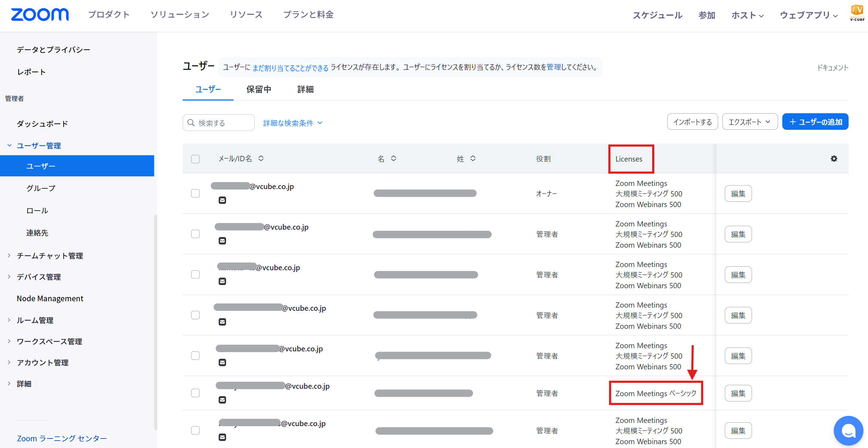Open the リソース menu
This screenshot has width=868, height=448.
(246, 14)
